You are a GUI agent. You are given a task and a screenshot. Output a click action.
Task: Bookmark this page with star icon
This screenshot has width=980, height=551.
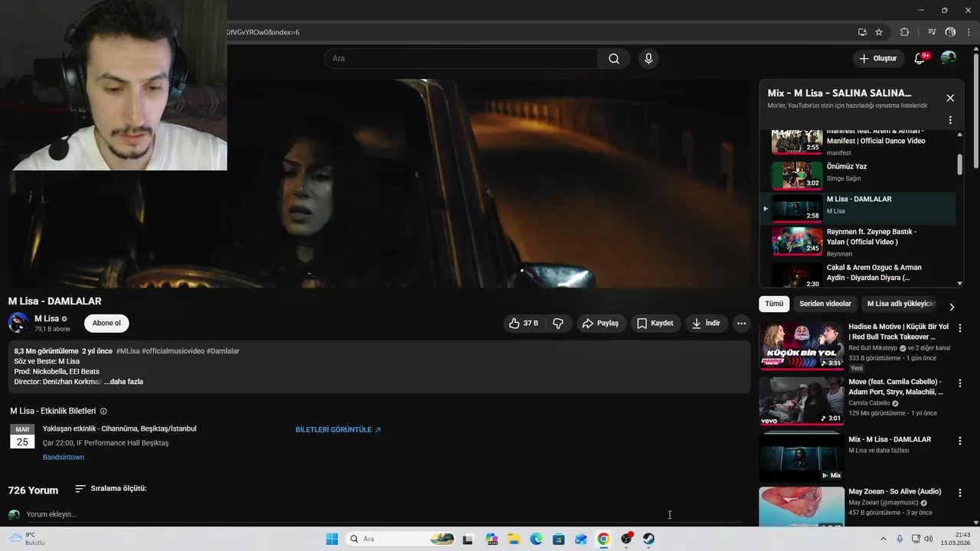click(879, 32)
